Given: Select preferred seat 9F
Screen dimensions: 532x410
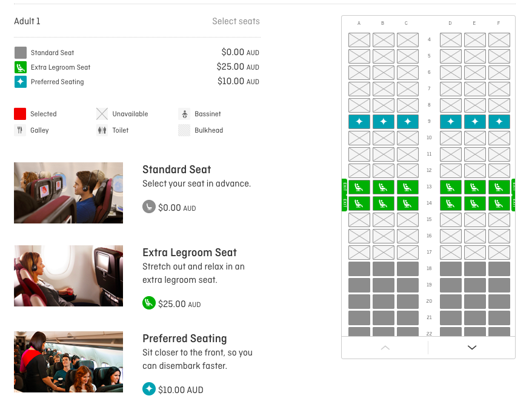Looking at the screenshot, I should coord(499,121).
